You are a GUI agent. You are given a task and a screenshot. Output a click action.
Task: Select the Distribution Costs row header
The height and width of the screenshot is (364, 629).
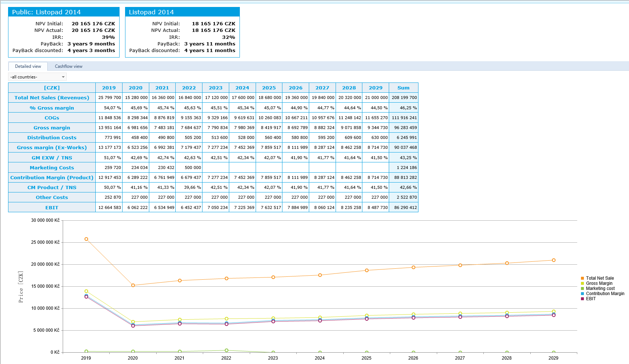pos(52,137)
